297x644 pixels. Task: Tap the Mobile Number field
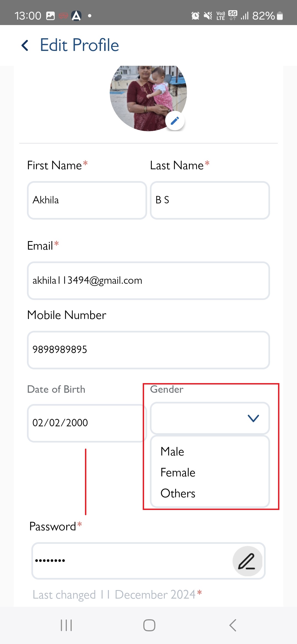coord(148,350)
